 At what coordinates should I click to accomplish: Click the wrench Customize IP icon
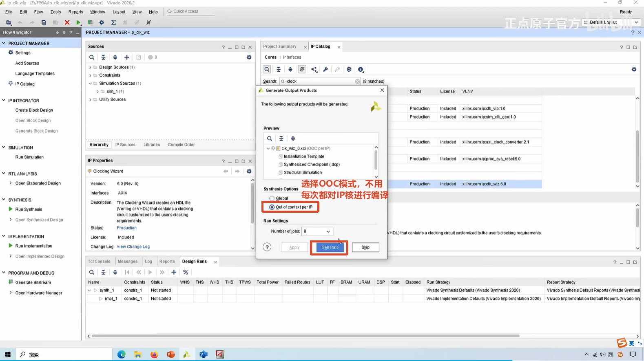[325, 70]
